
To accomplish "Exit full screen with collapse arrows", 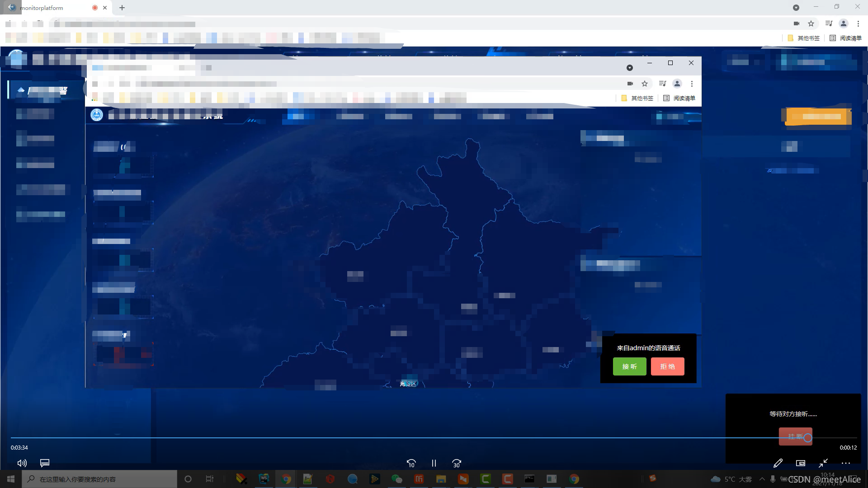I will coord(823,463).
